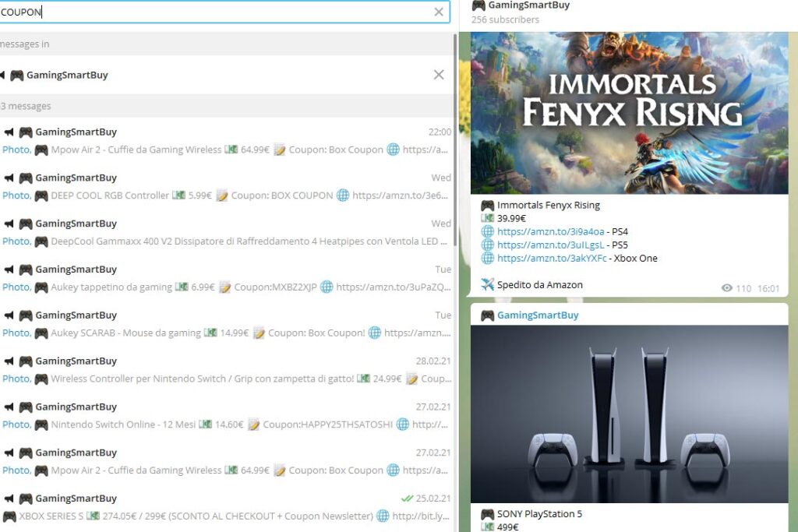Select the Aukey SCARAB mouse result
Image resolution: width=798 pixels, height=532 pixels.
coord(227,324)
